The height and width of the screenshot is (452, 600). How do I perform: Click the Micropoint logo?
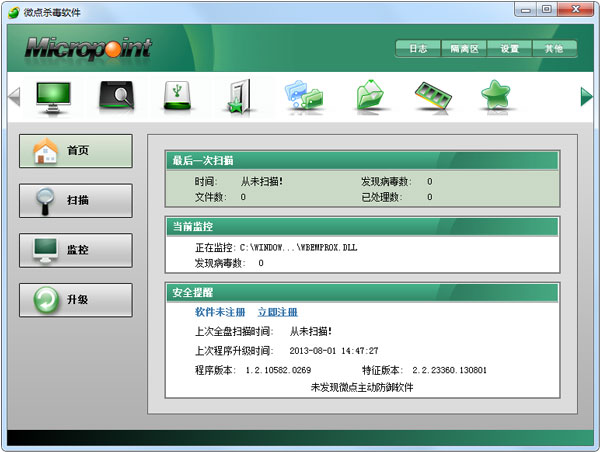pyautogui.click(x=88, y=49)
